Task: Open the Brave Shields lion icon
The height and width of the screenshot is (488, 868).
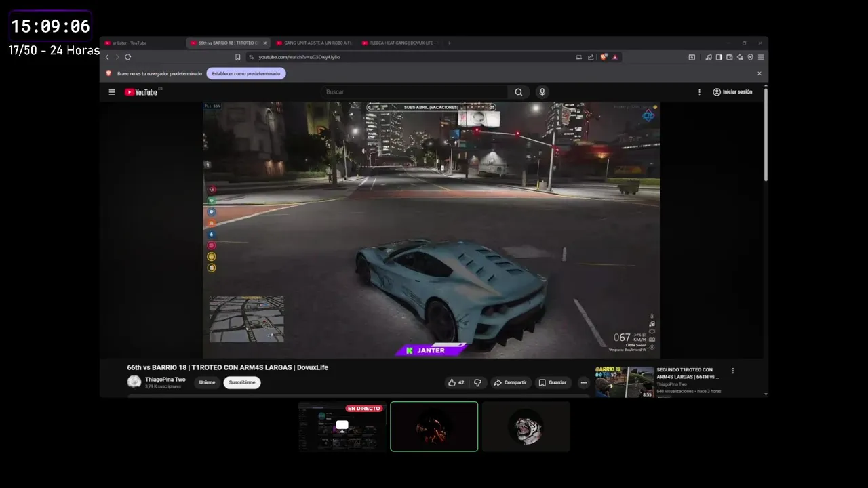Action: click(604, 57)
